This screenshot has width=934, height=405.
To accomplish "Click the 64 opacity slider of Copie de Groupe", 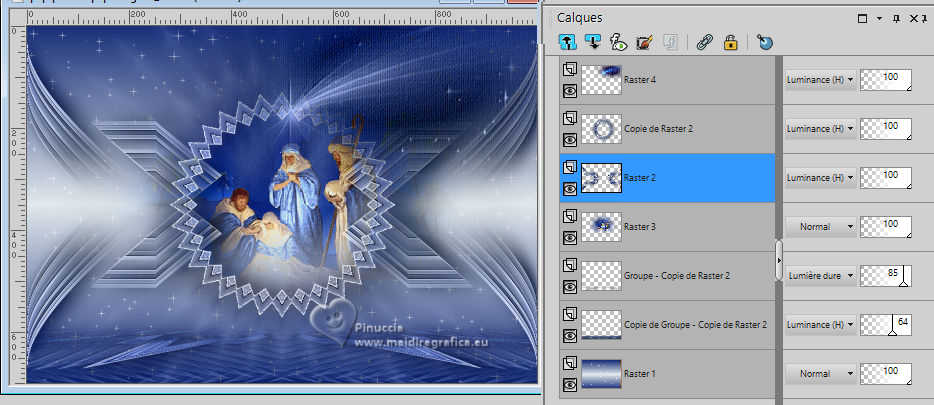I will coord(886,325).
